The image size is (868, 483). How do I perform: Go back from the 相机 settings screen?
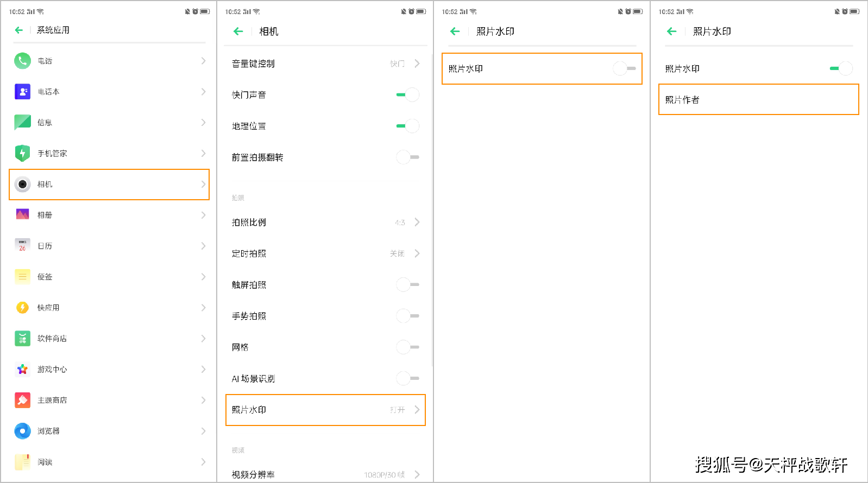pos(238,31)
